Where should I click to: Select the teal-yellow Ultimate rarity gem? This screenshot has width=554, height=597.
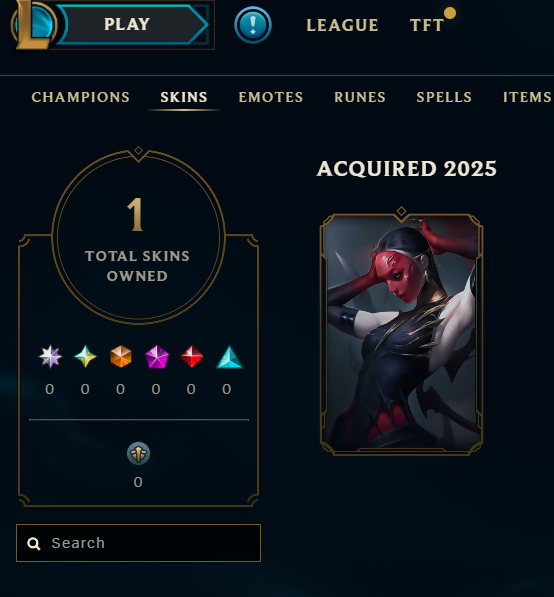click(x=85, y=357)
